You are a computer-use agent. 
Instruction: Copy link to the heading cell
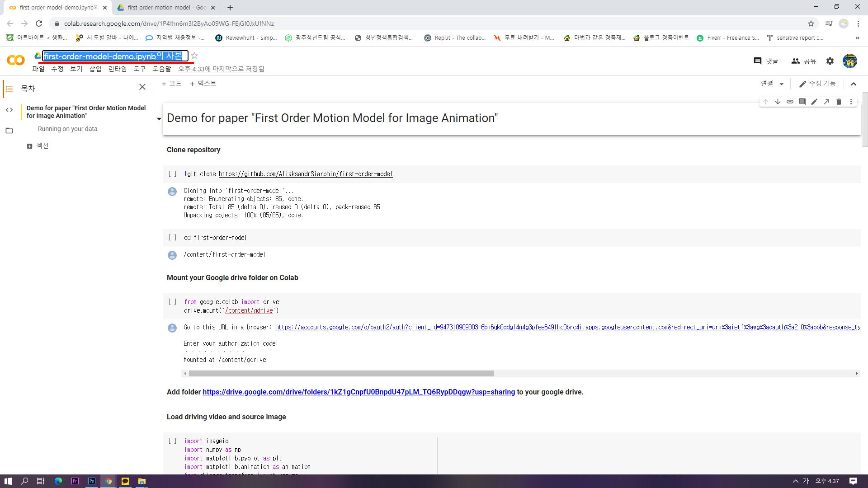click(790, 102)
